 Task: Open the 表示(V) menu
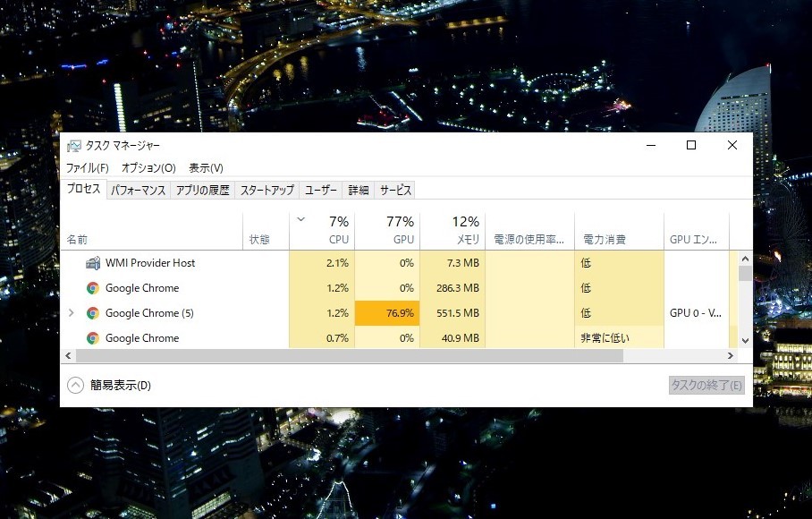[x=206, y=168]
